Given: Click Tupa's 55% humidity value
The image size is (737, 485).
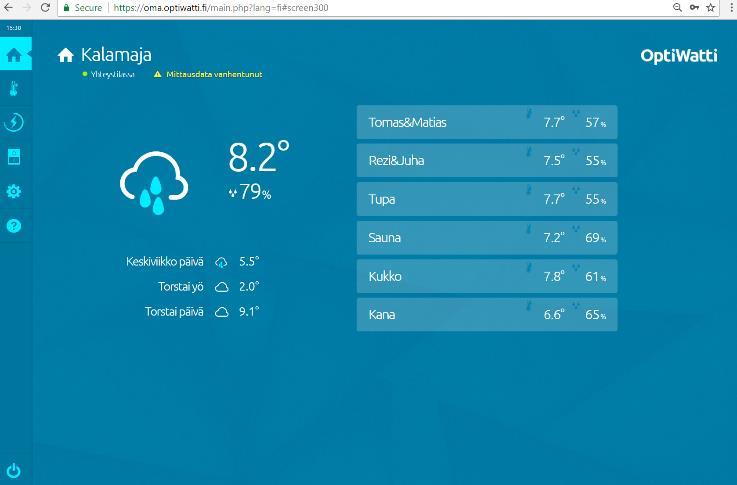Looking at the screenshot, I should pos(595,199).
